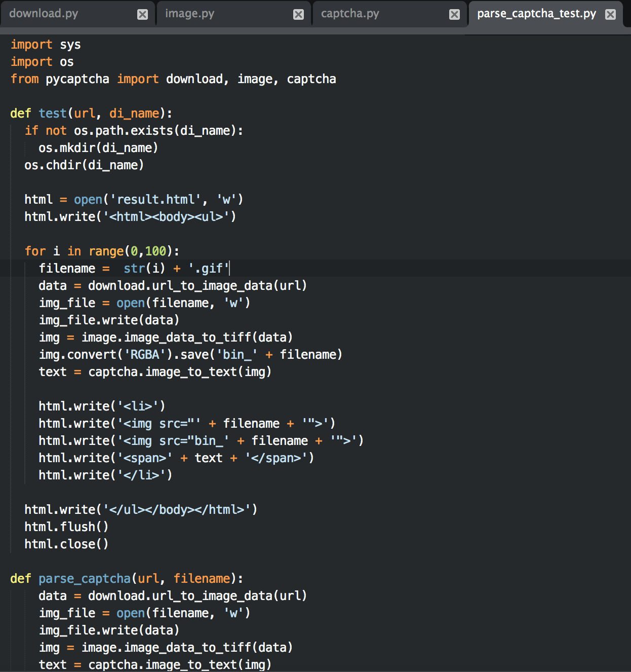Place cursor on the os.mkdir(di_name) line

point(98,148)
